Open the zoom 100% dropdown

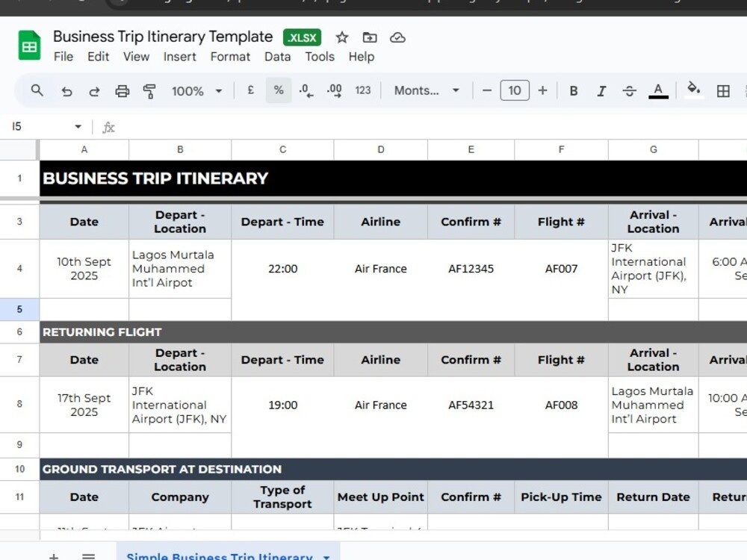click(x=196, y=91)
